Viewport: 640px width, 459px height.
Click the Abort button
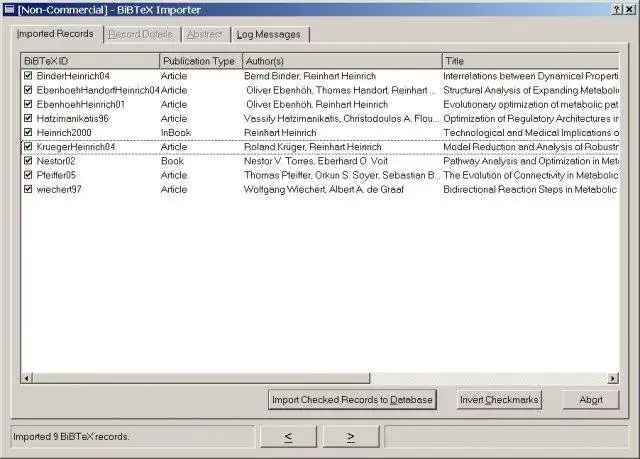[591, 400]
